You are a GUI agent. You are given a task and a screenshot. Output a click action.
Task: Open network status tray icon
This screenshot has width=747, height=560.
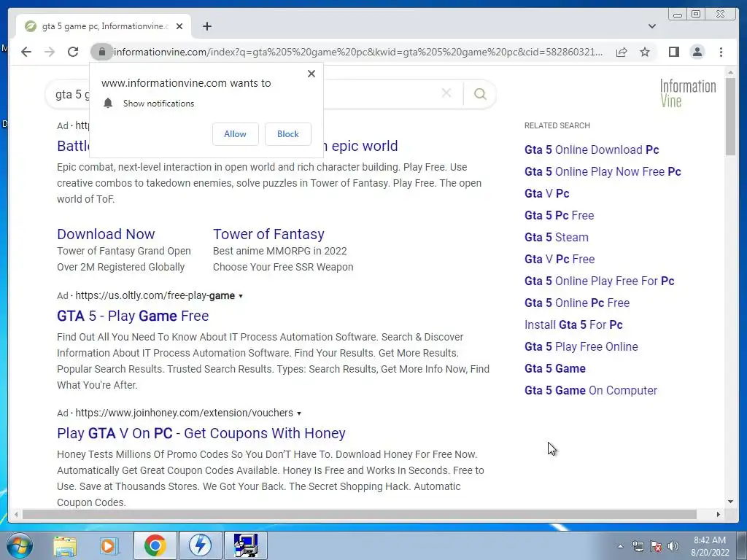click(638, 546)
